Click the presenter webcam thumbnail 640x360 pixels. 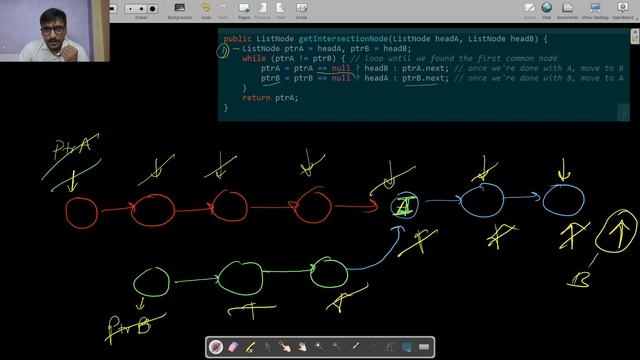[55, 31]
